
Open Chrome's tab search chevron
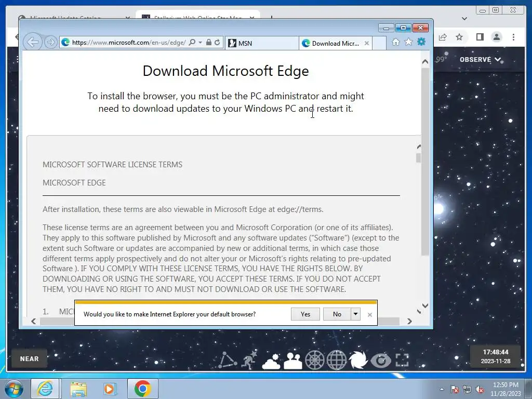coord(464,18)
